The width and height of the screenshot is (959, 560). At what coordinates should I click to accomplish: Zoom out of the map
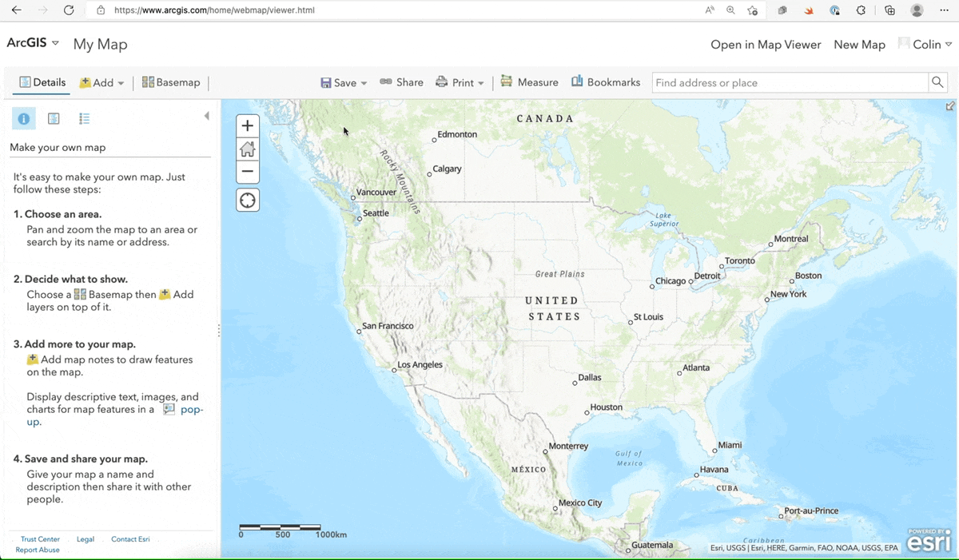coord(248,171)
